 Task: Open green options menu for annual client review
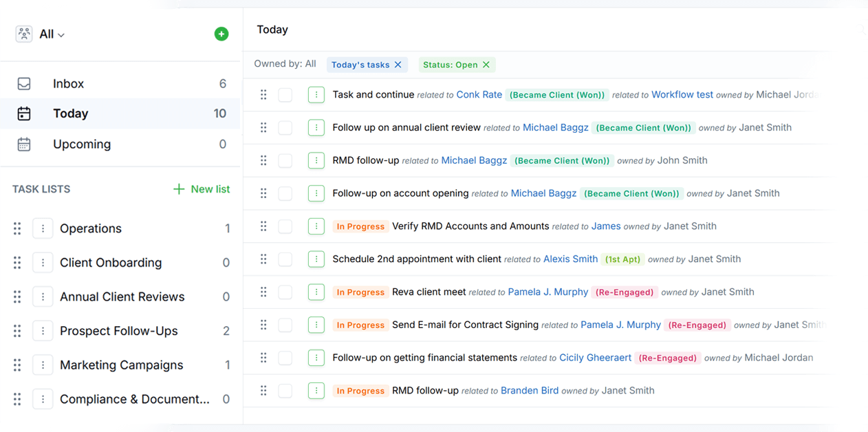tap(316, 128)
